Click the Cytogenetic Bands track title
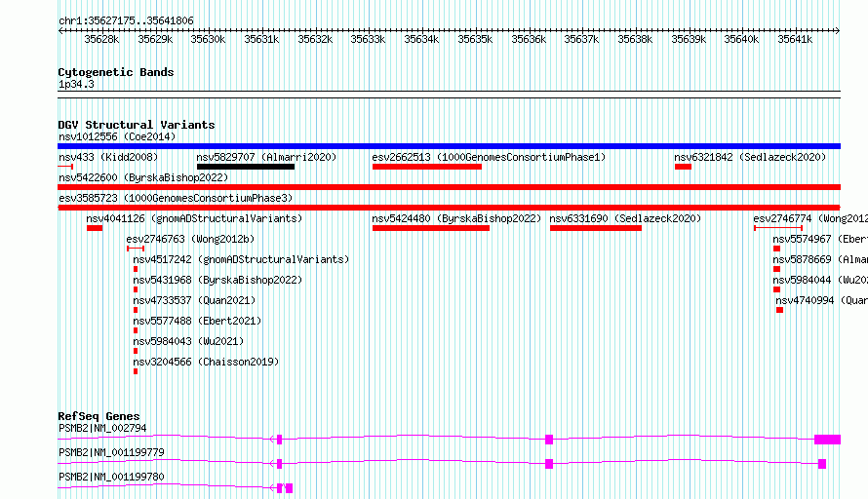The height and width of the screenshot is (499, 868). click(116, 72)
